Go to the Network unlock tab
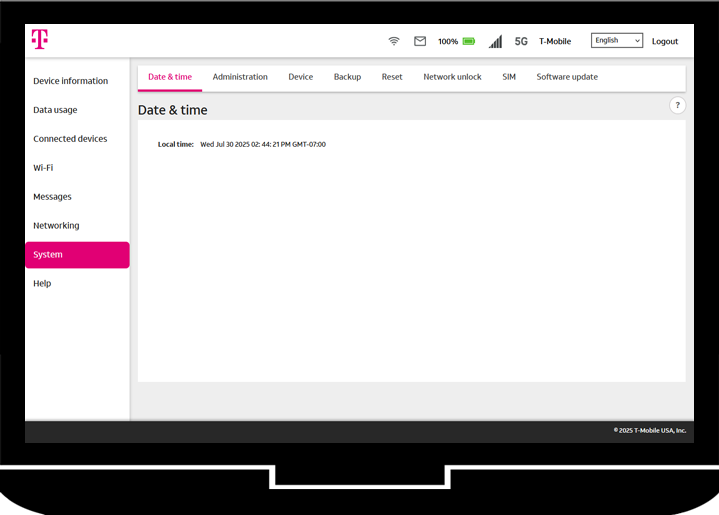719x515 pixels. (x=452, y=77)
